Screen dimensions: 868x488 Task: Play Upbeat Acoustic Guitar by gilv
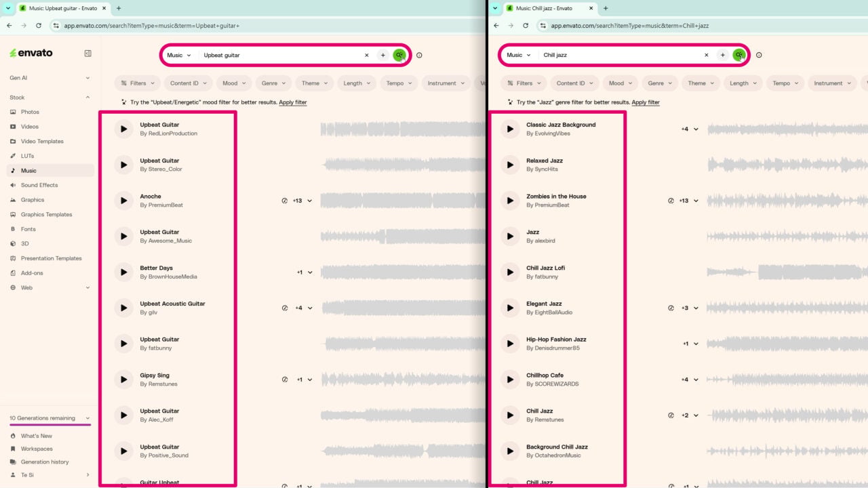click(123, 308)
